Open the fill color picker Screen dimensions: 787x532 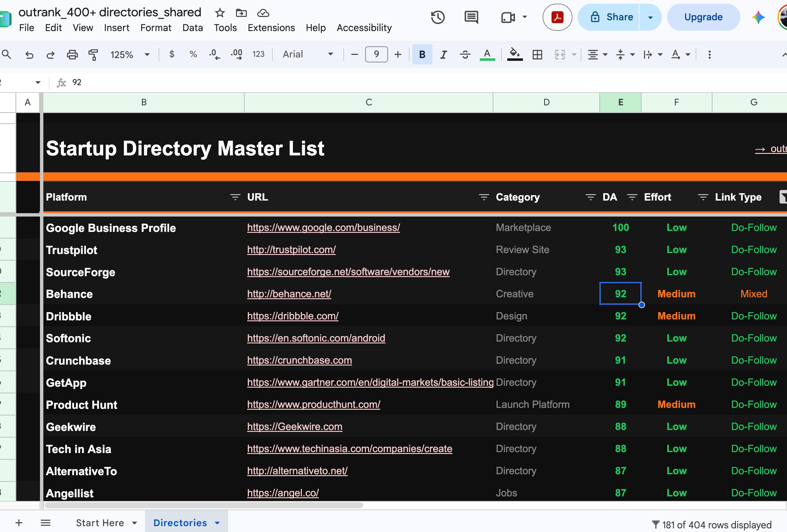(x=515, y=54)
